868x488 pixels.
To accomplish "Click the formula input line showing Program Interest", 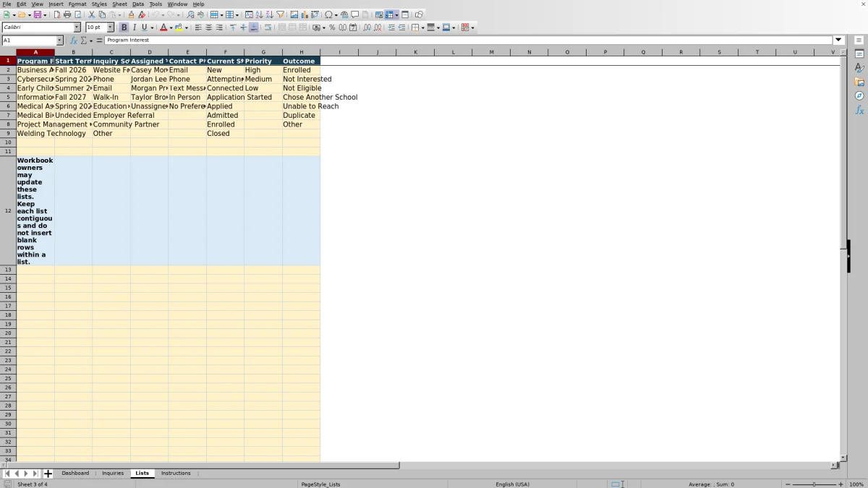I will [x=469, y=40].
